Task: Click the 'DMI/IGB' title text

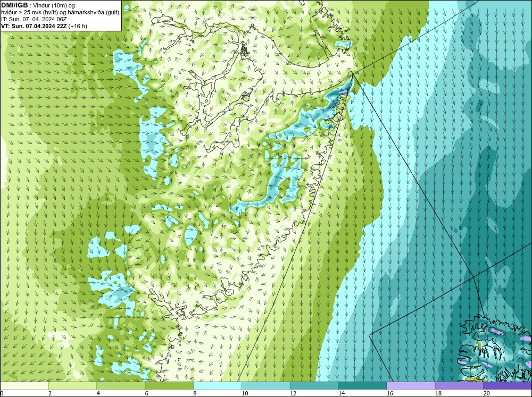Action: click(14, 5)
